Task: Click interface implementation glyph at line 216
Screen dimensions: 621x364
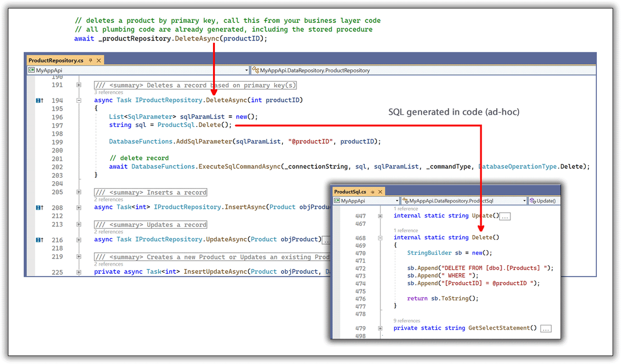Action: click(40, 239)
